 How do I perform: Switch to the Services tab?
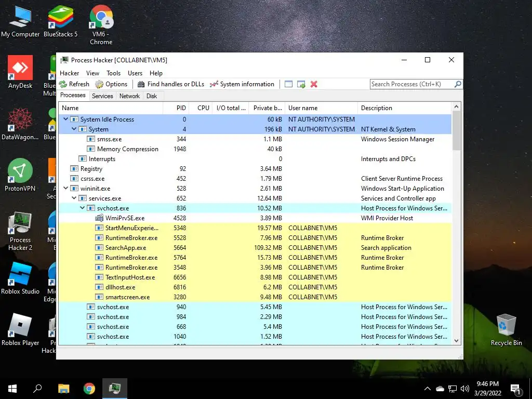tap(102, 96)
